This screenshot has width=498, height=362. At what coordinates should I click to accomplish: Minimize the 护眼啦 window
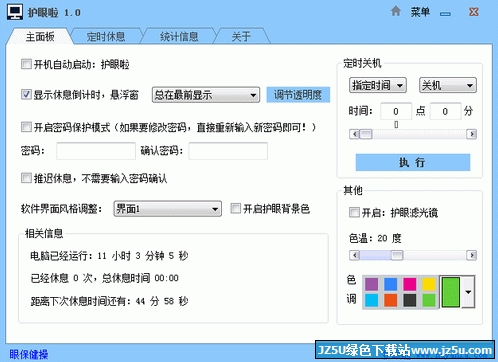[x=445, y=14]
